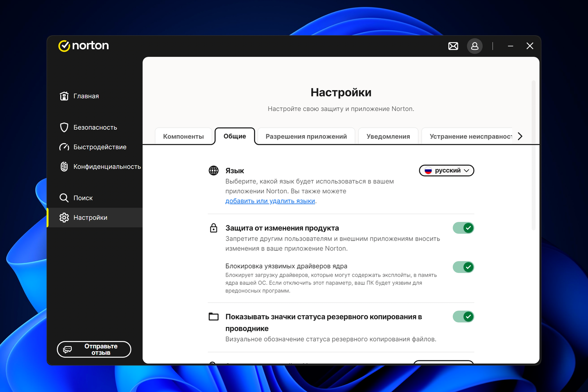Open the Разрешения приложений tab

coord(306,136)
